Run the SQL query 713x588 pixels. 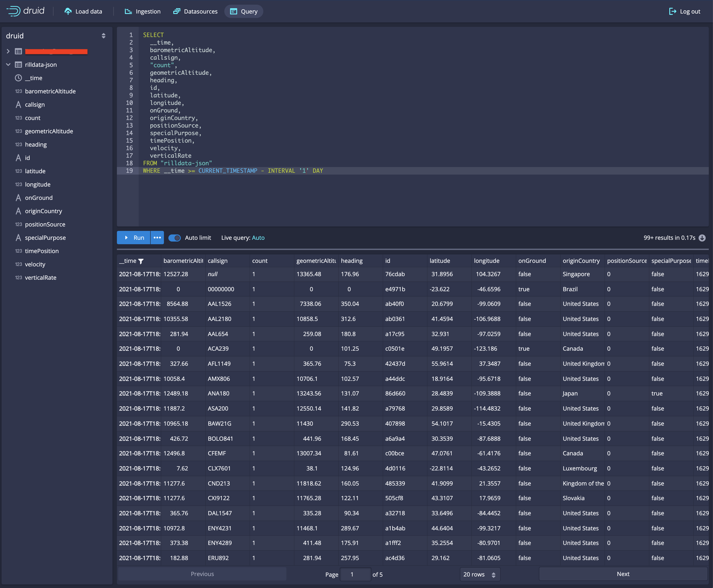coord(134,238)
